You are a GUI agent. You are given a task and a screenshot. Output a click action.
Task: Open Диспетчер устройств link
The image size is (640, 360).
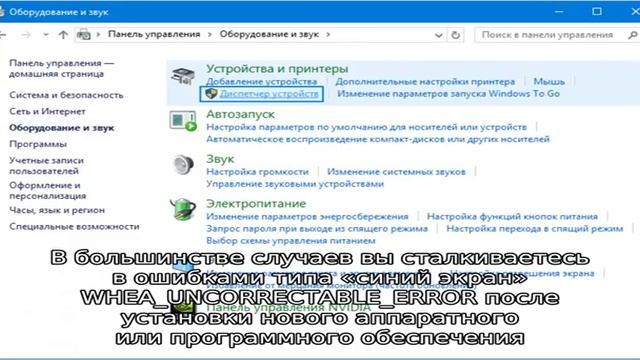269,93
